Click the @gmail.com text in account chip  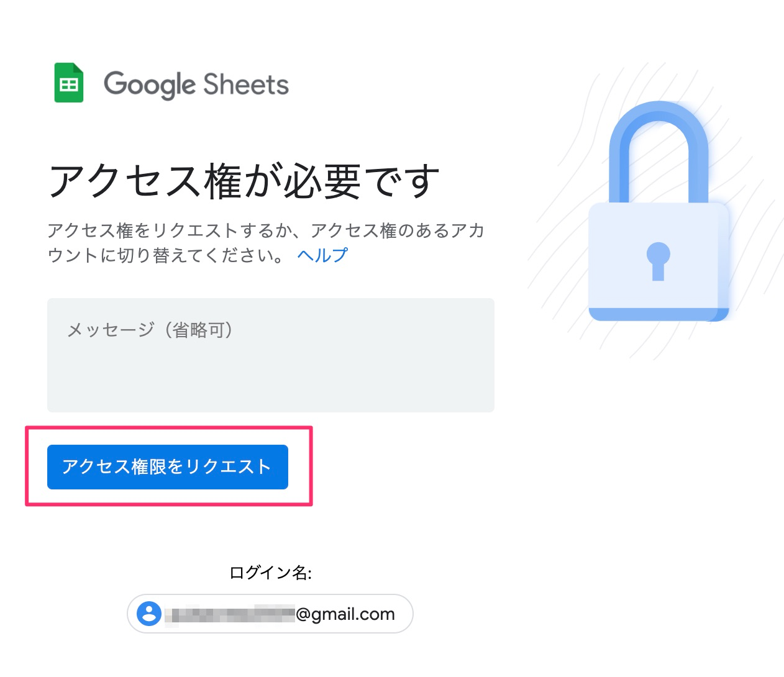tap(345, 614)
